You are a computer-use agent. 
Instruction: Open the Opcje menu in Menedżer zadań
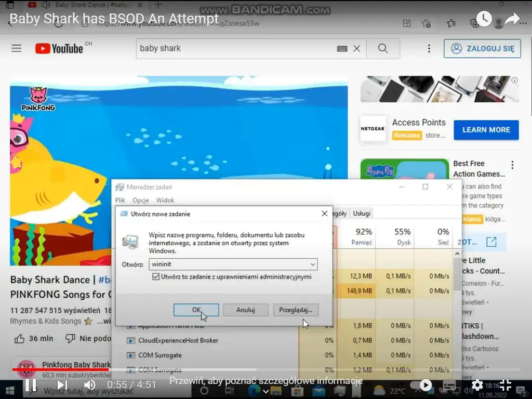tap(140, 200)
